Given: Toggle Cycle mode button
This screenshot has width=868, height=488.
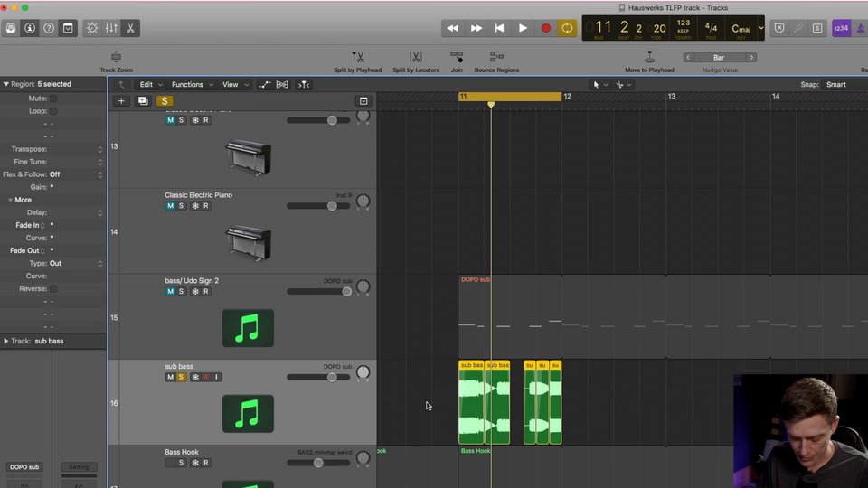Looking at the screenshot, I should (x=568, y=28).
